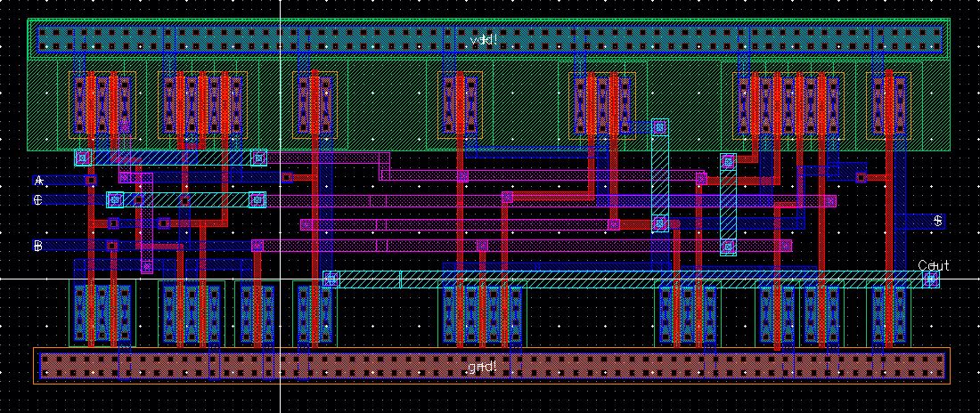980x413 pixels.
Task: Select the "gnd!" label on the bottom rail
Action: click(482, 366)
